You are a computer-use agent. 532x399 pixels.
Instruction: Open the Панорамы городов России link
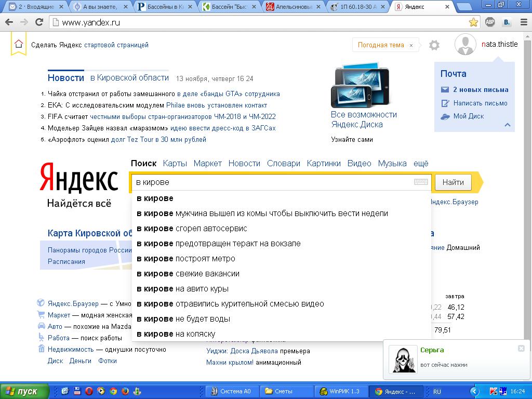(89, 250)
